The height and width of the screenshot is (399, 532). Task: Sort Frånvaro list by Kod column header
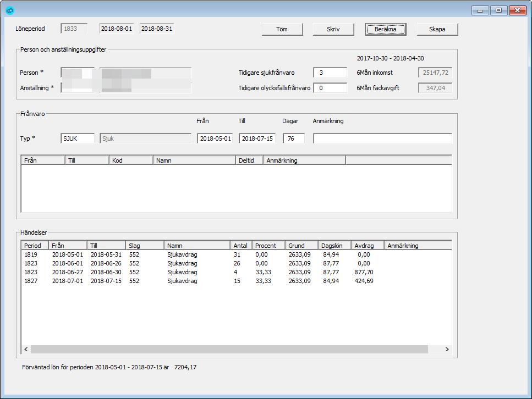(131, 160)
